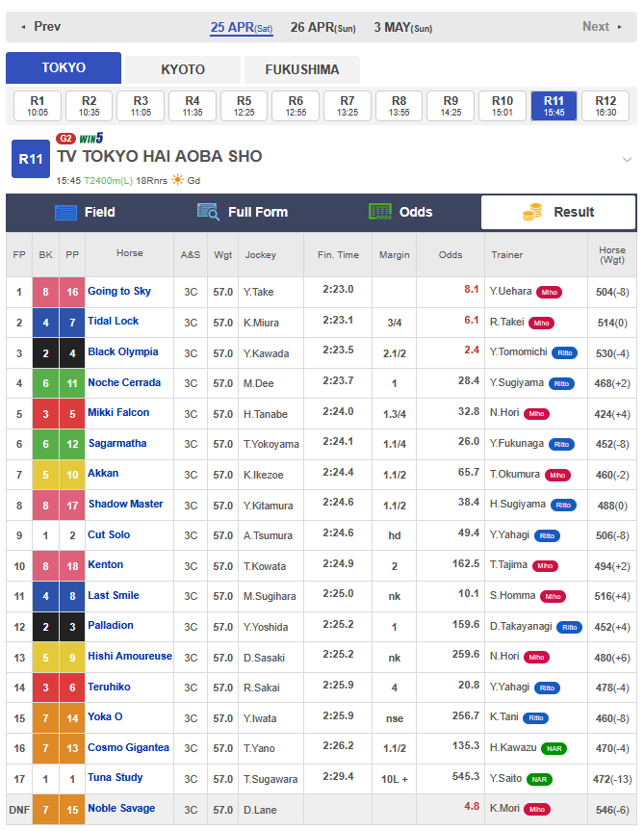The height and width of the screenshot is (831, 644).
Task: Open horse Hishi Amoureuse
Action: 130,656
